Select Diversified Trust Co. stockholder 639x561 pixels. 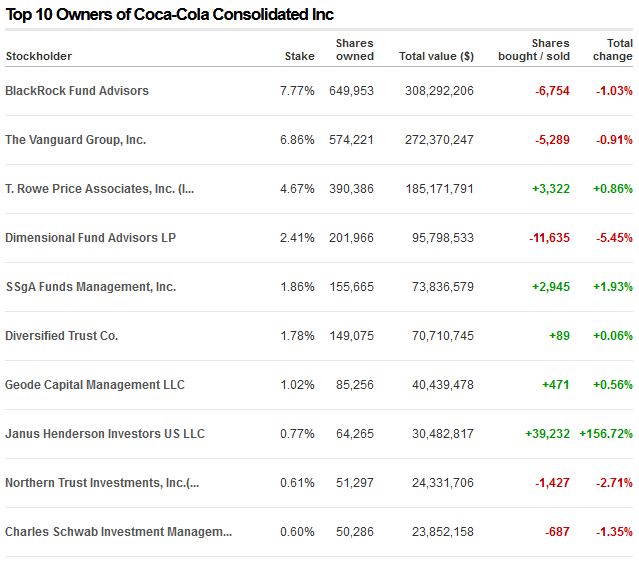point(62,336)
